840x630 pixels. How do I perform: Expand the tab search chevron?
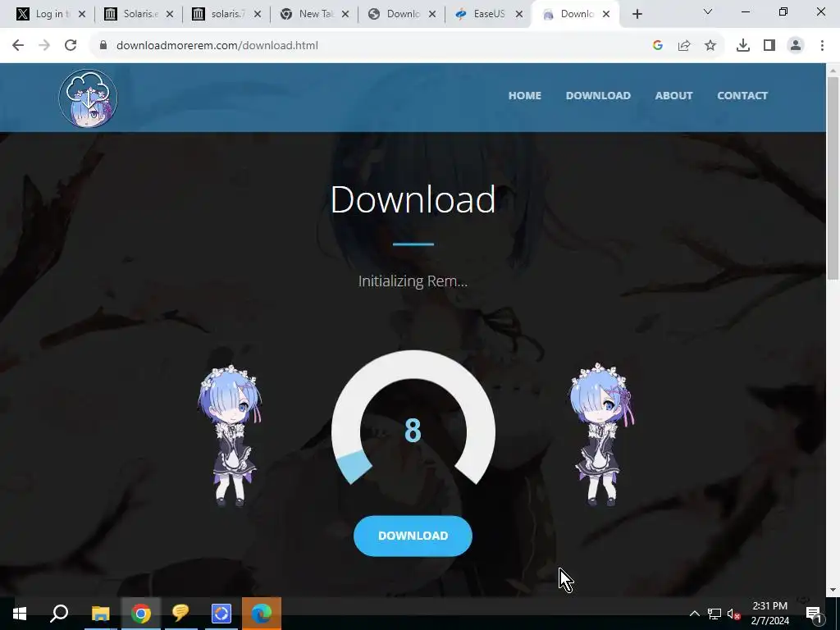tap(708, 11)
